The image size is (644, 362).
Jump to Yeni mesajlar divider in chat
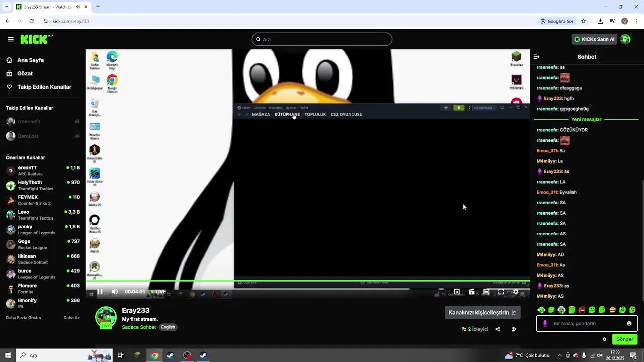(x=586, y=119)
